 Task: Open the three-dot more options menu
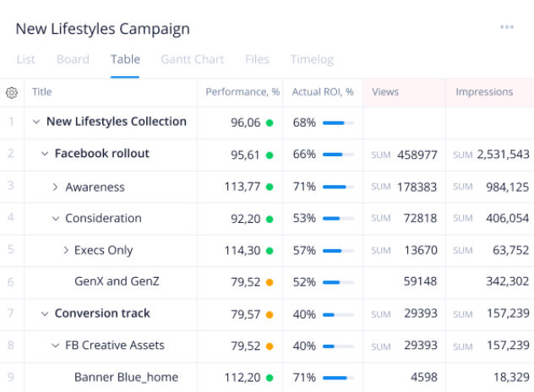506,27
